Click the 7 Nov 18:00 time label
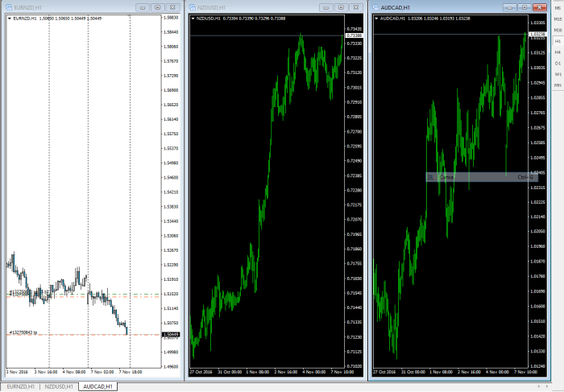 [x=131, y=372]
